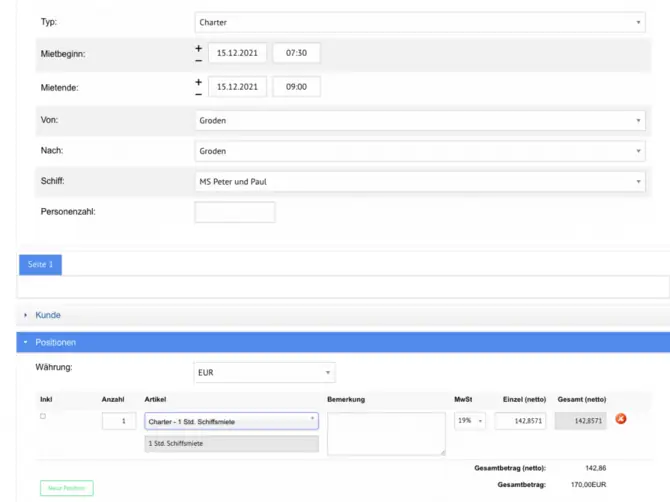
Task: Open the Schiff dropdown MS Peter und Paul
Action: [419, 182]
